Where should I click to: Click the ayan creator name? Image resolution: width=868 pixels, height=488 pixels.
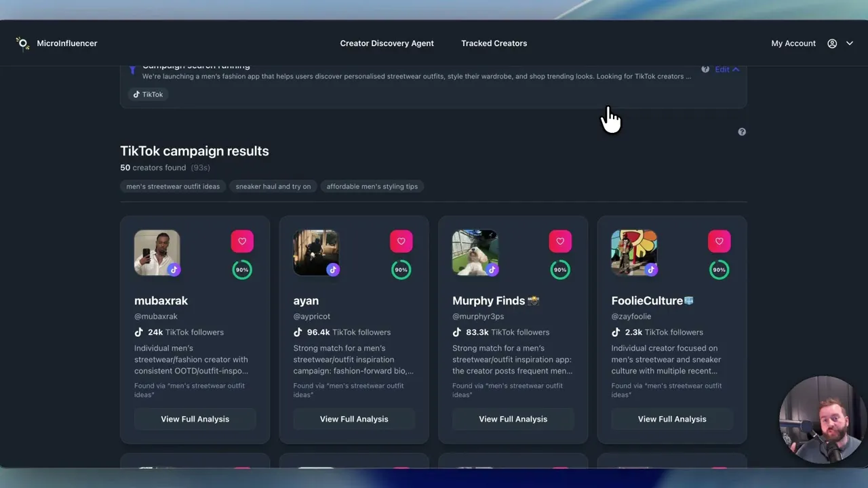click(x=306, y=301)
